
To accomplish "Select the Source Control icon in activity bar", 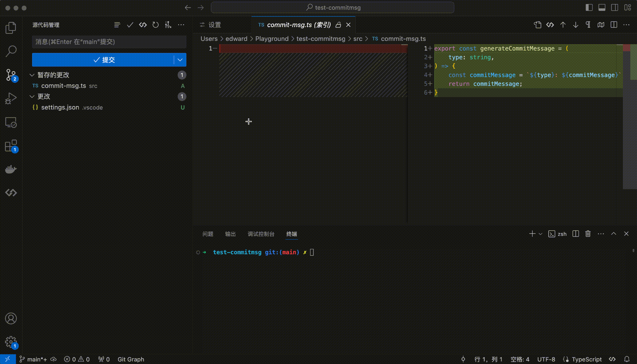I will [11, 75].
